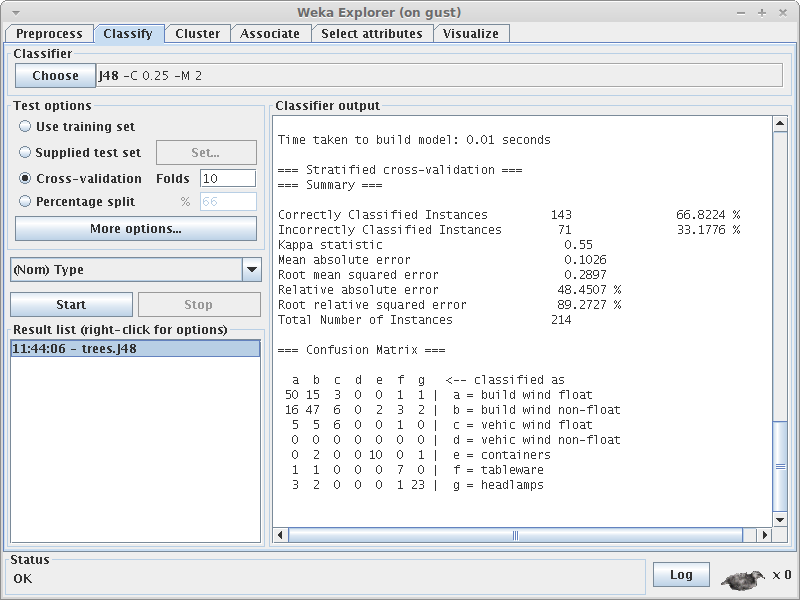Viewport: 800px width, 600px height.
Task: Select Supplied test set option
Action: pyautogui.click(x=80, y=153)
